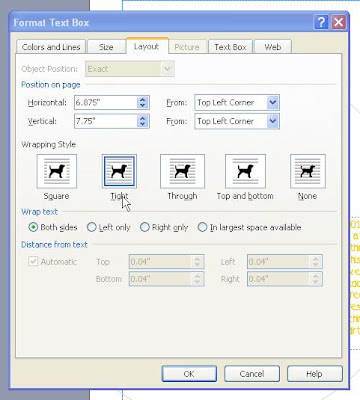
Task: Select the Square wrapping style icon
Action: [x=57, y=171]
